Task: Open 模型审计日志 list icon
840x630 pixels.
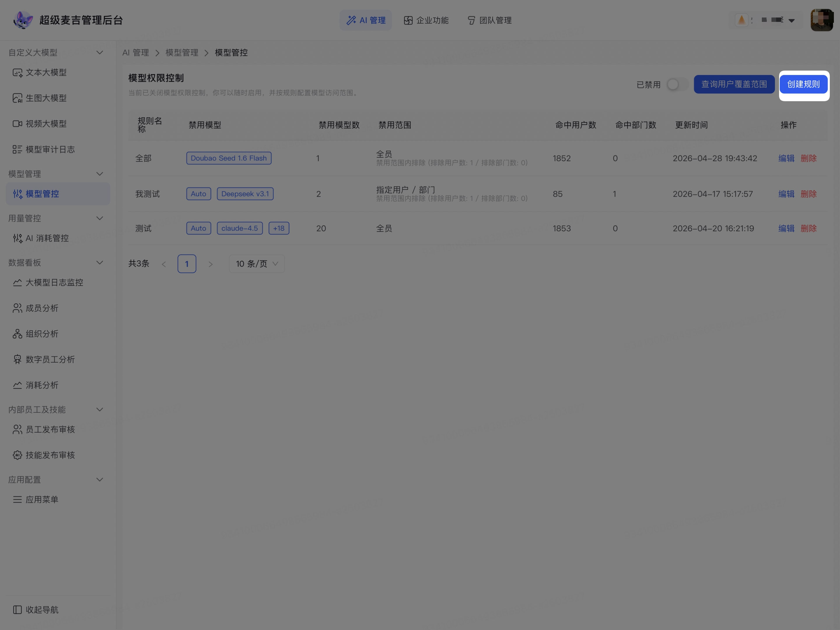Action: coord(17,150)
